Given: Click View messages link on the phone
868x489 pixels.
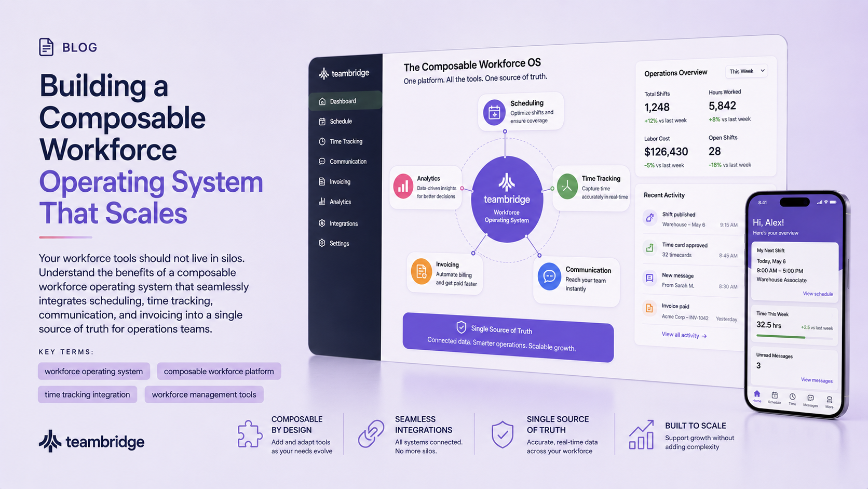Looking at the screenshot, I should tap(817, 380).
